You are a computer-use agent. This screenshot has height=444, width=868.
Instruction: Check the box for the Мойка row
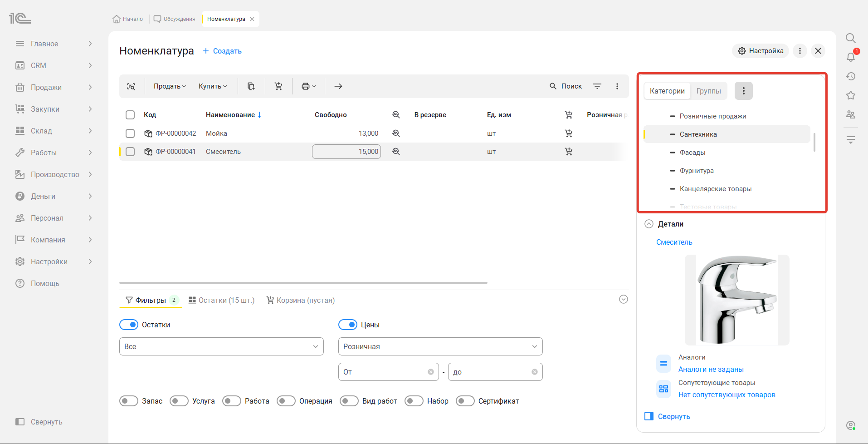[x=130, y=133]
